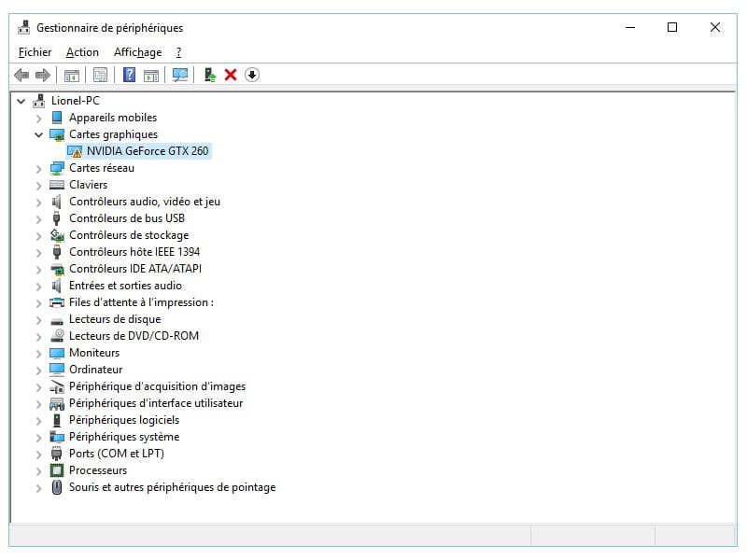Click the Claviers keyboard icon
Viewport: 747px width, 560px height.
pyautogui.click(x=57, y=185)
